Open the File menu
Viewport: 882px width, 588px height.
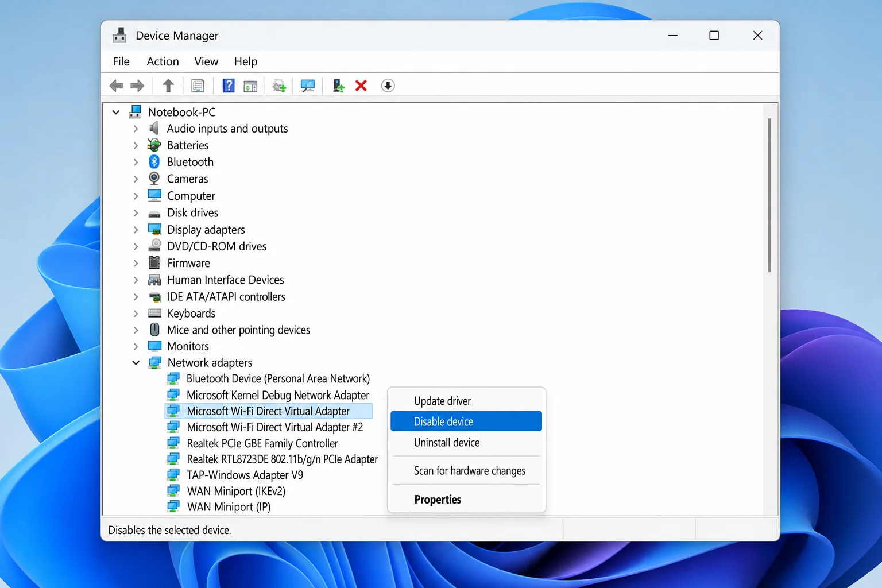point(121,61)
